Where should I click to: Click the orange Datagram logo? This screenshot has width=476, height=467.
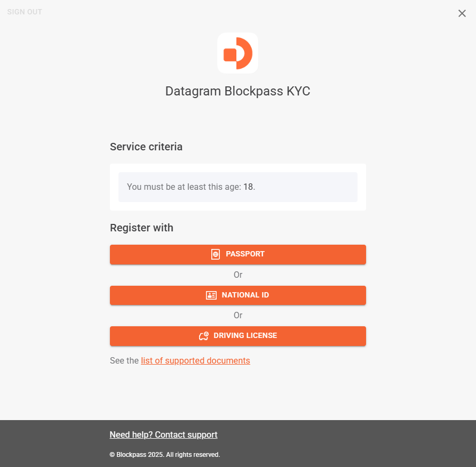237,53
